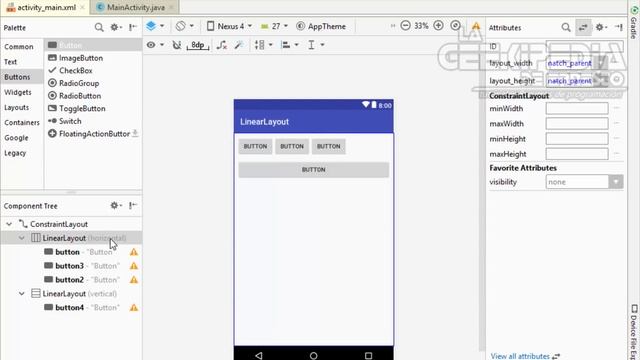Viewport: 640px width, 360px height.
Task: Hide the Attributes panel with the collapse icon
Action: [619, 27]
